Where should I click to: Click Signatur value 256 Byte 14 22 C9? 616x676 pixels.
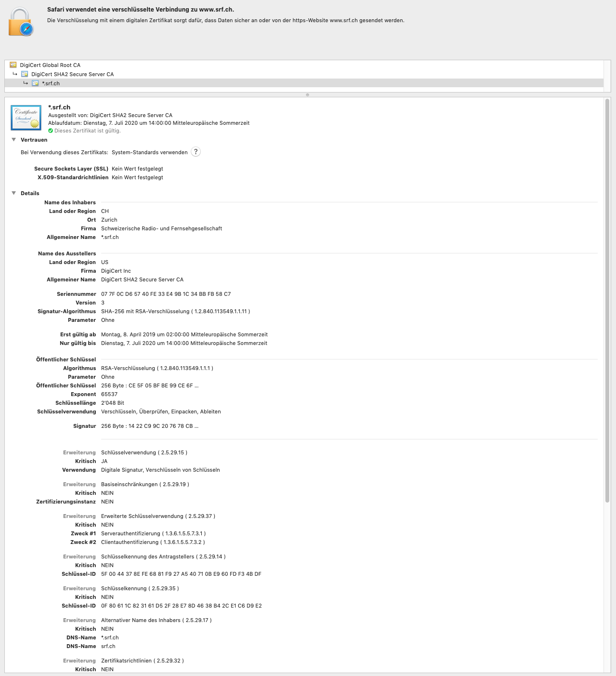(x=150, y=426)
